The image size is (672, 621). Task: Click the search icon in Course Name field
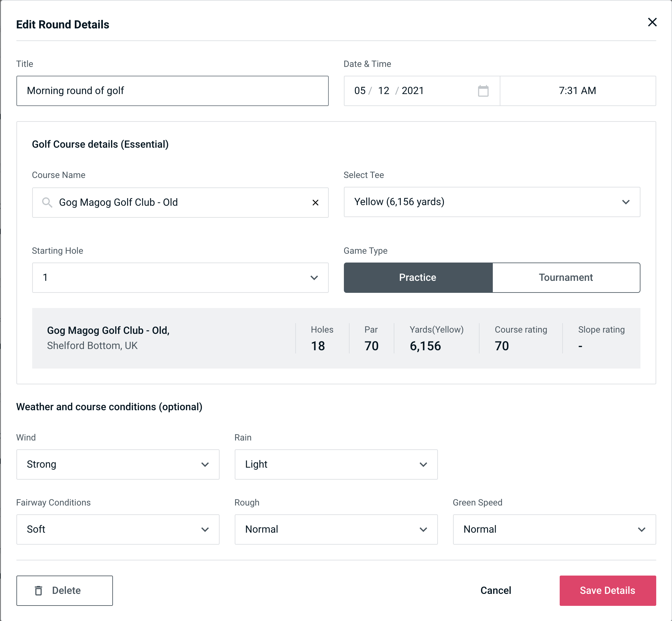coord(46,203)
